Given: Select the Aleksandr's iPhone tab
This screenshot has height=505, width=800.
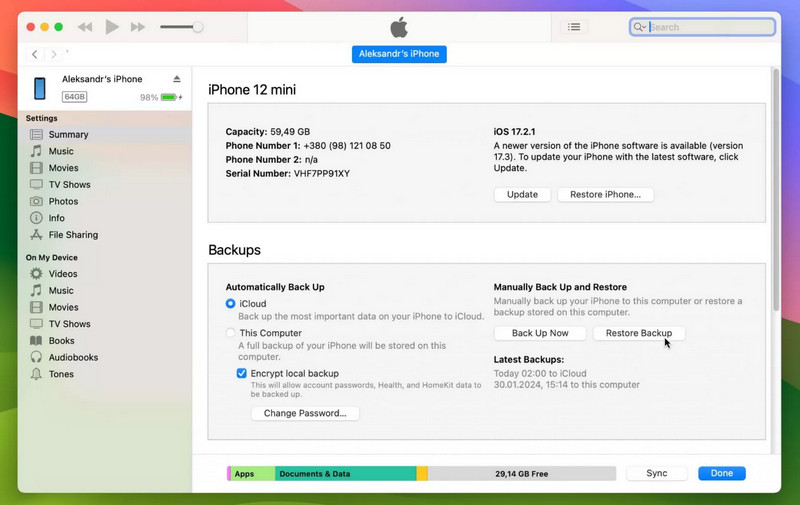Looking at the screenshot, I should pos(399,54).
